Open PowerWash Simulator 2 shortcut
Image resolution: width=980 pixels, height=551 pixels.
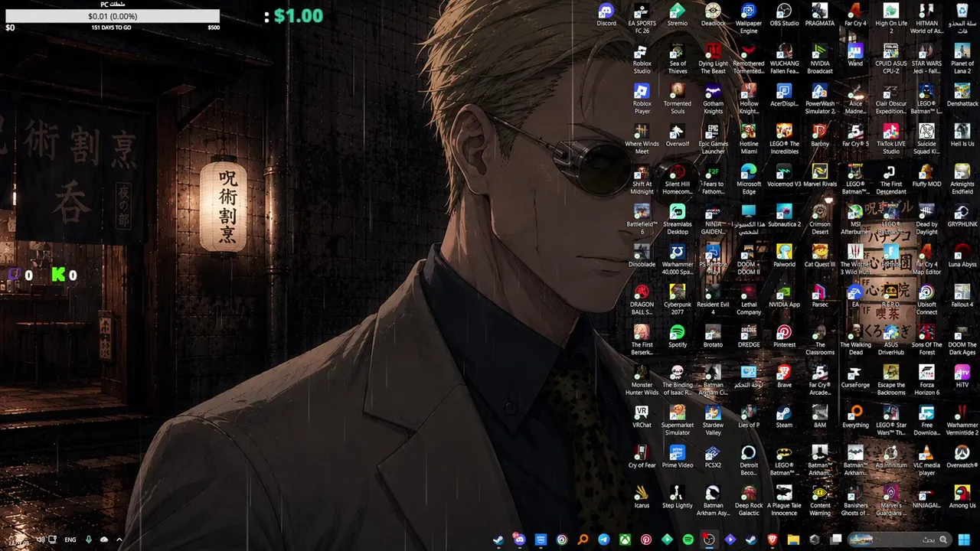pyautogui.click(x=820, y=99)
